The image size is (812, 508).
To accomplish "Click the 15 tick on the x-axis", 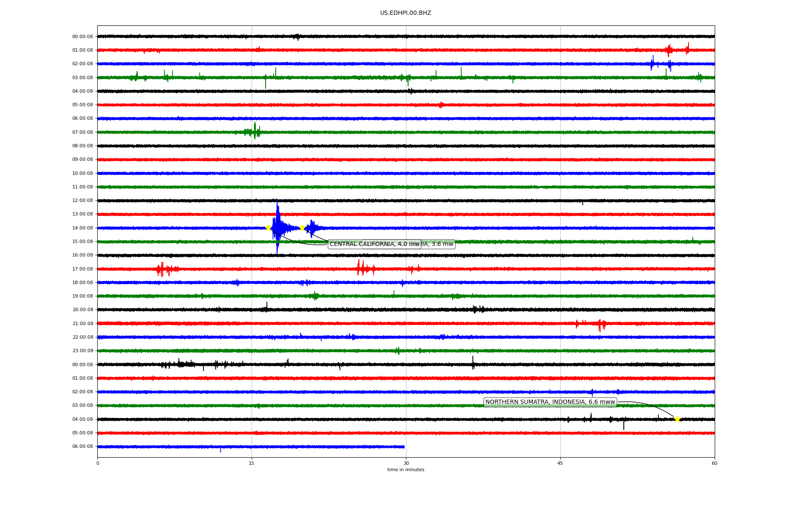I will coord(252,463).
